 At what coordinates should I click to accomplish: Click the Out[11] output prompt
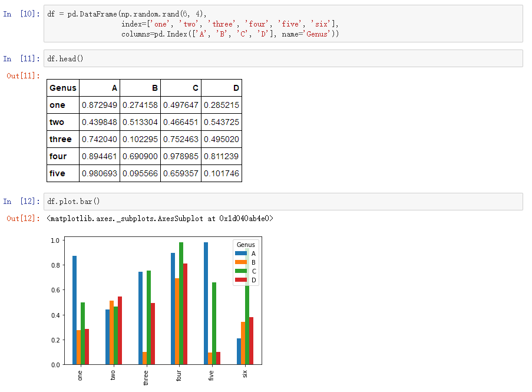point(23,75)
